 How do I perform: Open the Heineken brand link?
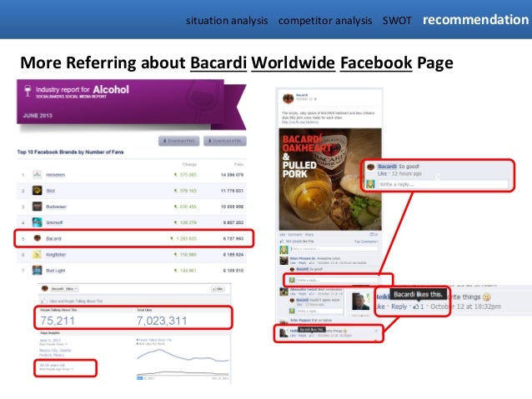[x=55, y=175]
